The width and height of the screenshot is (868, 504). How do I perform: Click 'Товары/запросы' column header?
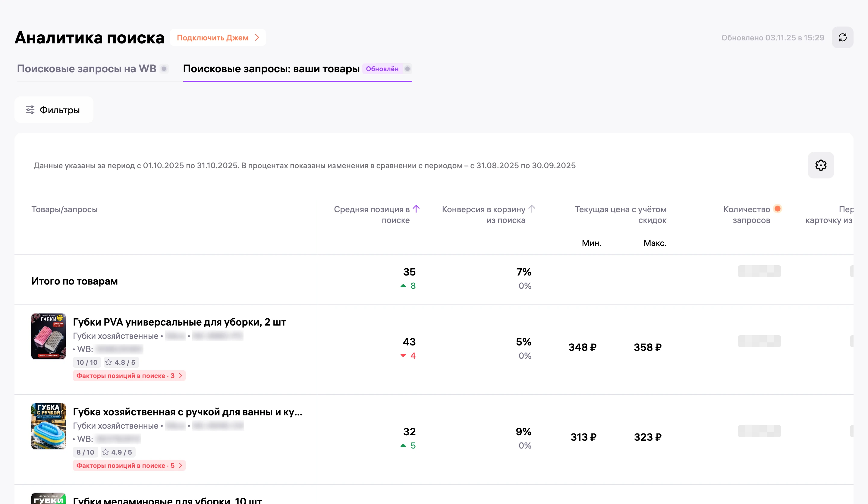pos(64,209)
